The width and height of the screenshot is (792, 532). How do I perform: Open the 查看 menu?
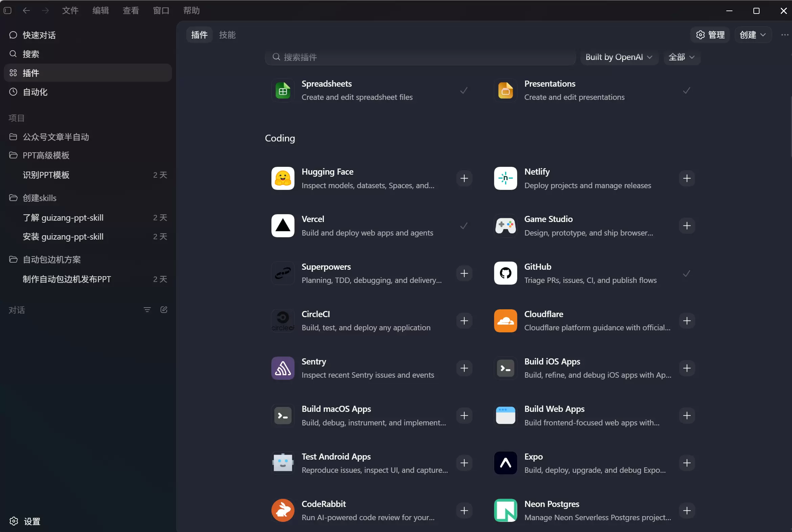131,10
